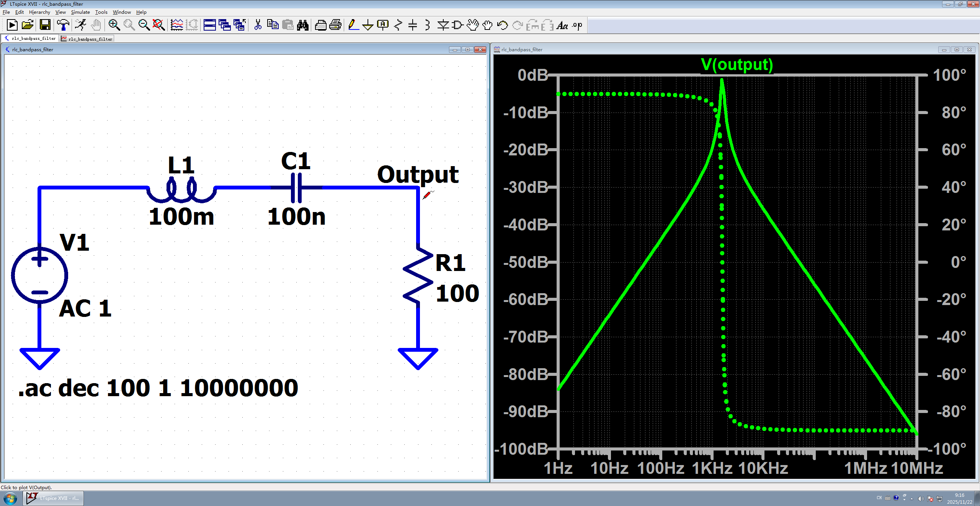Click the Tile Windows icon

(209, 25)
